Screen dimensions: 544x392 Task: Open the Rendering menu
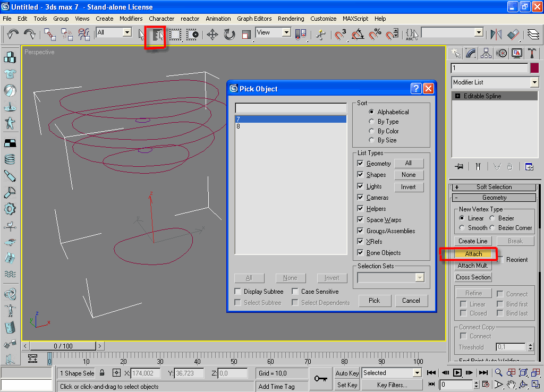291,19
